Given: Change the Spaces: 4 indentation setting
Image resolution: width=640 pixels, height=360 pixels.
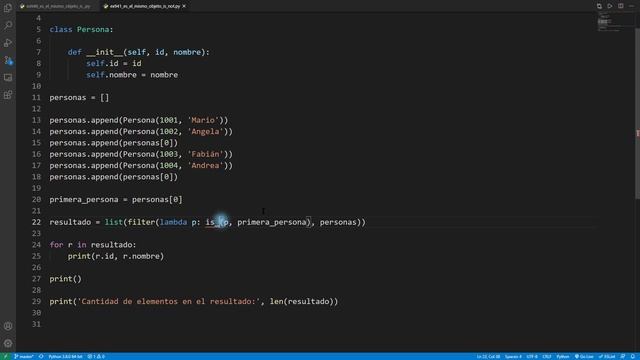Looking at the screenshot, I should pyautogui.click(x=513, y=357).
